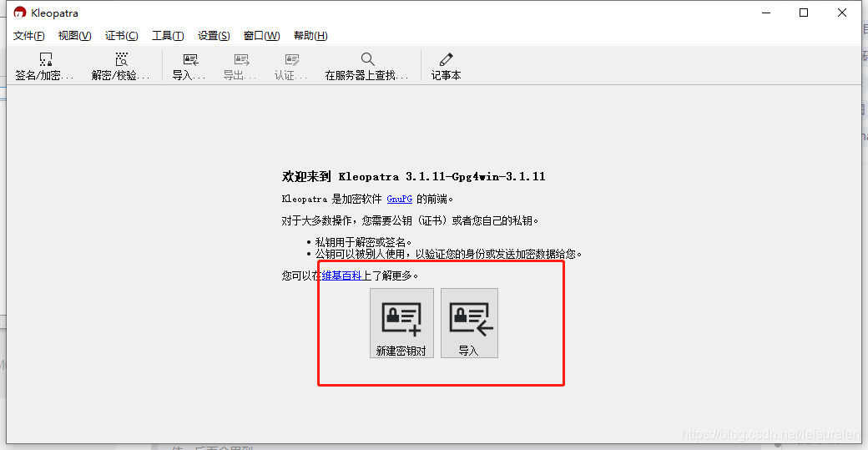Screen dimensions: 868x450
Task: Click the bullet text beginning '公钥可以被别人使用'
Action: tap(448, 254)
